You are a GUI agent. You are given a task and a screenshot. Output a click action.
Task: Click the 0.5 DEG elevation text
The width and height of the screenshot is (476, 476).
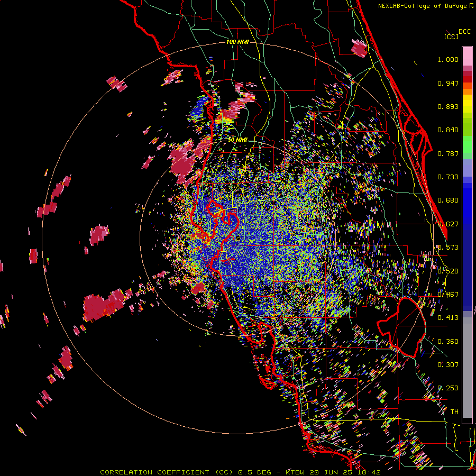[254, 472]
